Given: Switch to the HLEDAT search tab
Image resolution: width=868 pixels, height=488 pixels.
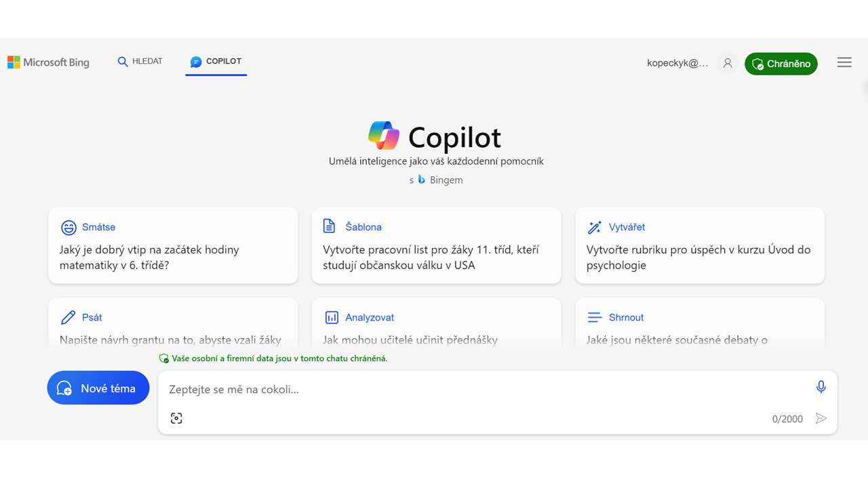Looking at the screenshot, I should tap(140, 62).
